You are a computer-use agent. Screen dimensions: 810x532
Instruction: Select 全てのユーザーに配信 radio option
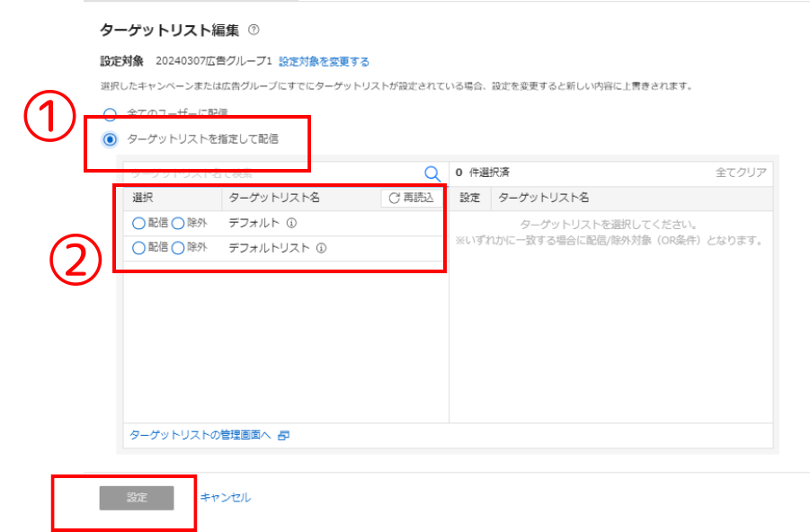point(110,114)
